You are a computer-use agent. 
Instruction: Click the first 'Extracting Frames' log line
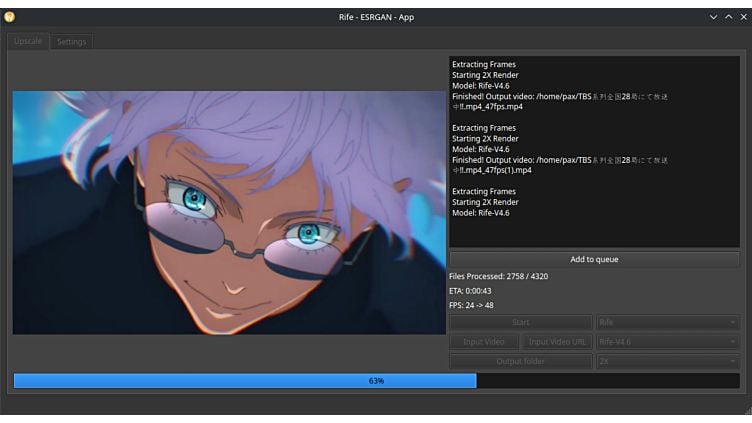(484, 64)
